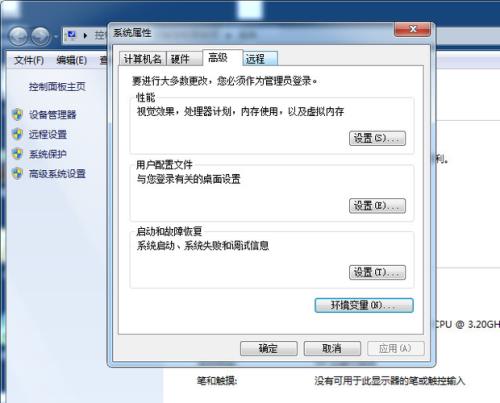Click the Explorer back arrow button
Screen dimensions: 500x403
pyautogui.click(x=18, y=36)
